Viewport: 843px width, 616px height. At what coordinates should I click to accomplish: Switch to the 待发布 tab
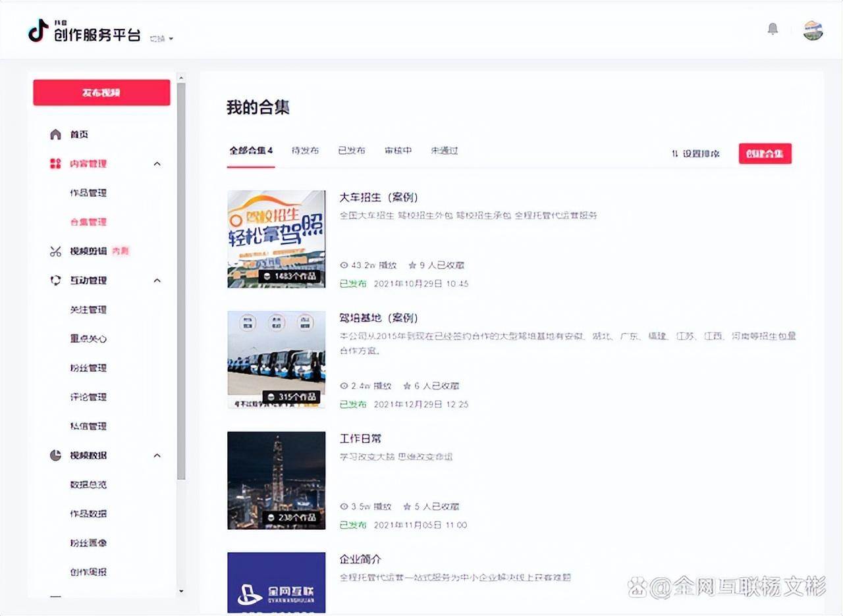[x=305, y=150]
